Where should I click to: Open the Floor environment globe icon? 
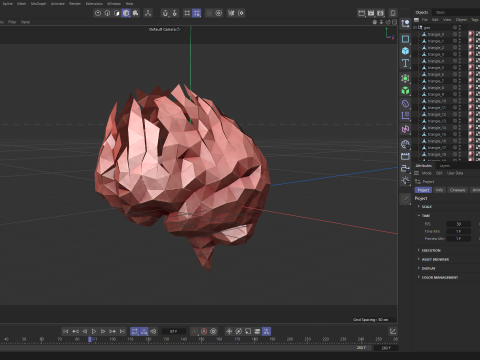point(405,144)
